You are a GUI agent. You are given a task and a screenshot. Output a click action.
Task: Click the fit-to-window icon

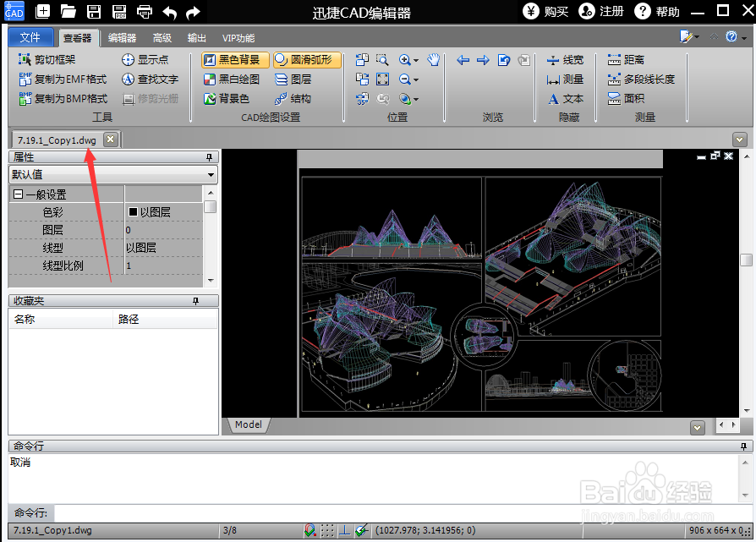382,79
